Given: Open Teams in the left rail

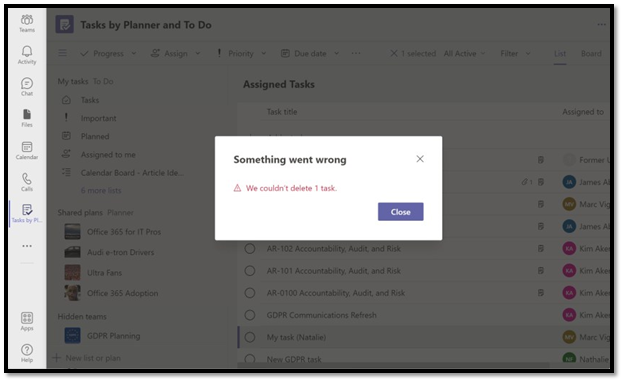Looking at the screenshot, I should 27,23.
